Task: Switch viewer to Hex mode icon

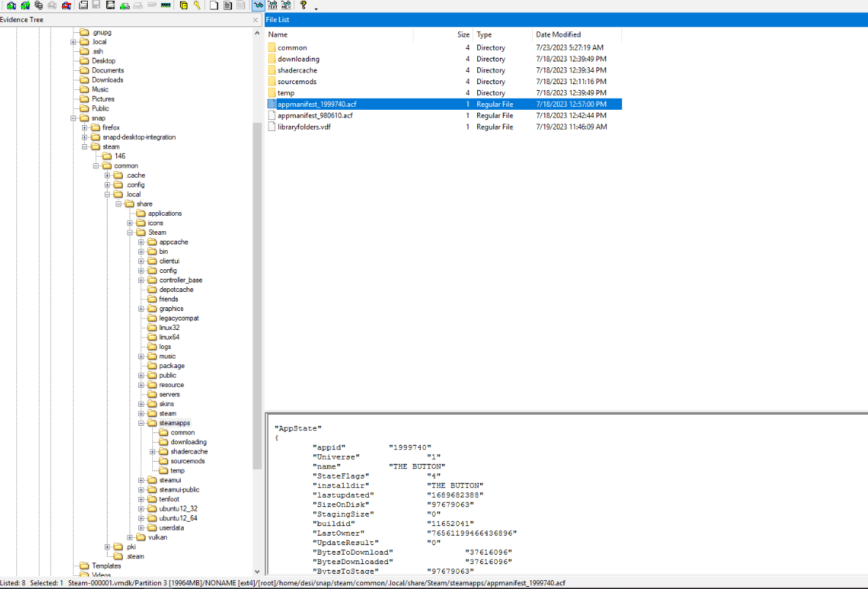Action: (x=285, y=6)
